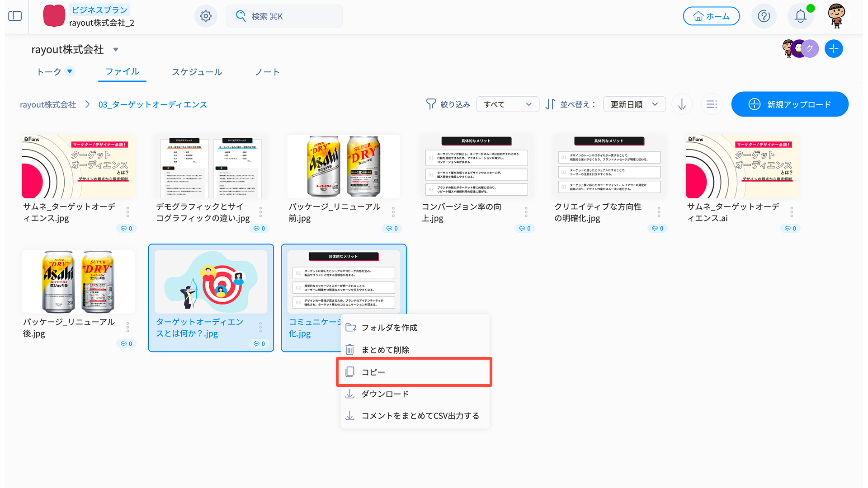Switch to the スケジュール tab
The height and width of the screenshot is (488, 868).
(x=197, y=72)
